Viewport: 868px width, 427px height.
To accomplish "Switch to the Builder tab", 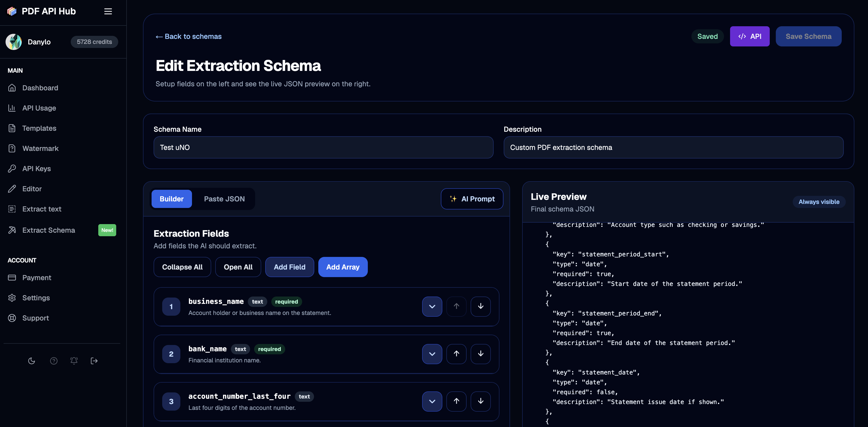I will coord(172,199).
